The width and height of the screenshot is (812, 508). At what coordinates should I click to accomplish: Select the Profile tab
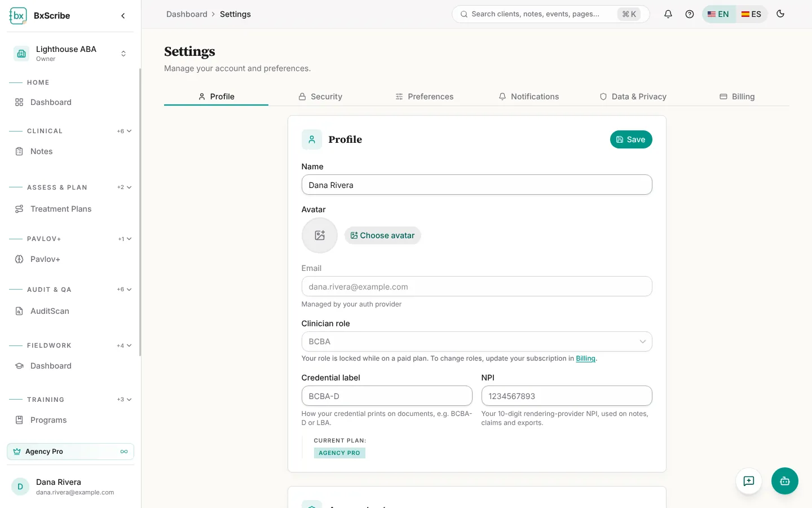click(x=216, y=97)
